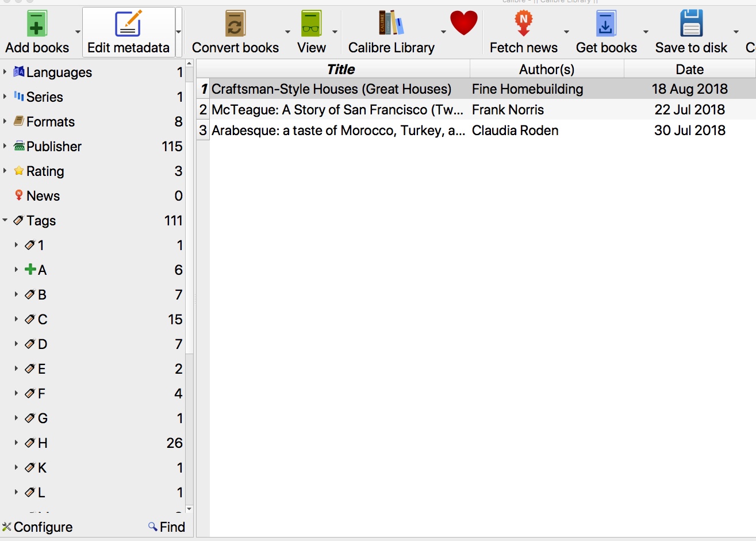Viewport: 756px width, 541px height.
Task: Click the green plus icon beside tag group A
Action: pos(30,269)
